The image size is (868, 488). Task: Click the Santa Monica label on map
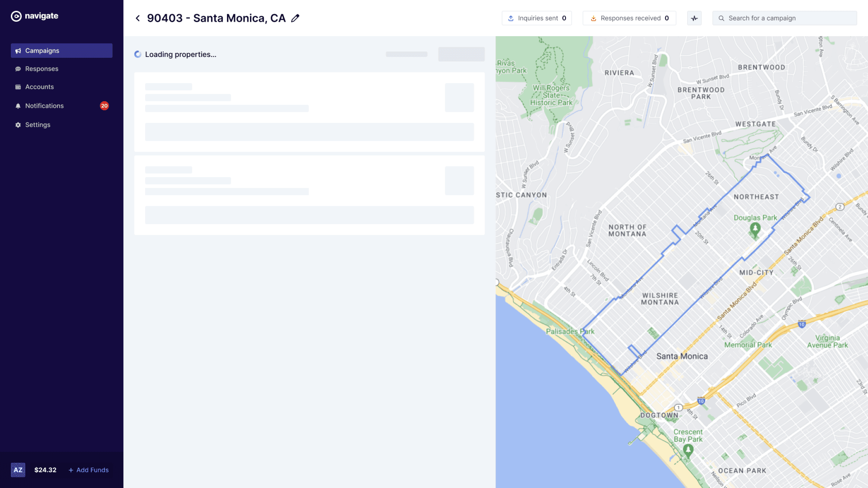pyautogui.click(x=682, y=356)
